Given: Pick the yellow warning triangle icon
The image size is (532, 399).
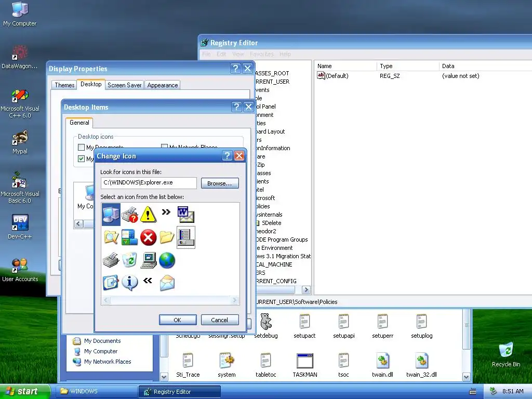Looking at the screenshot, I should [x=148, y=215].
